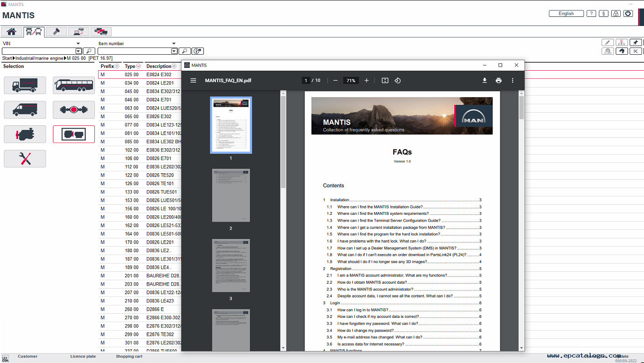Select the bus vehicle category
The width and height of the screenshot is (644, 363).
click(x=74, y=85)
